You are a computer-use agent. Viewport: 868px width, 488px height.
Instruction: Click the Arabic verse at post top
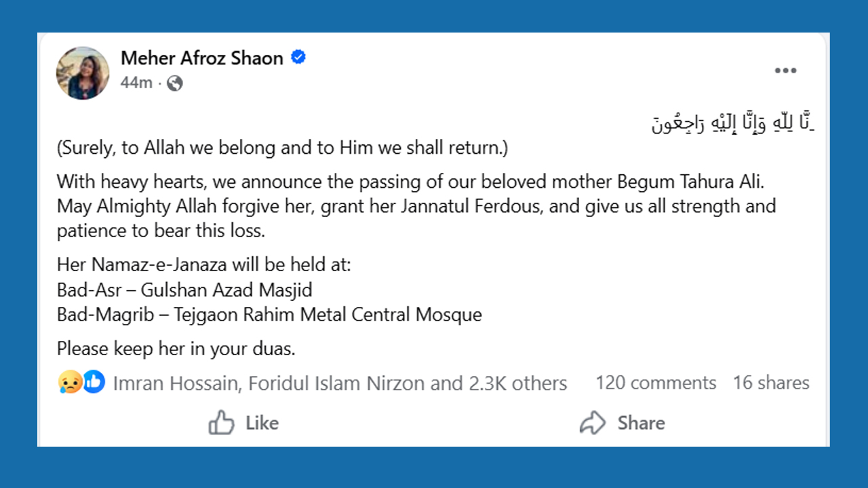pos(732,125)
